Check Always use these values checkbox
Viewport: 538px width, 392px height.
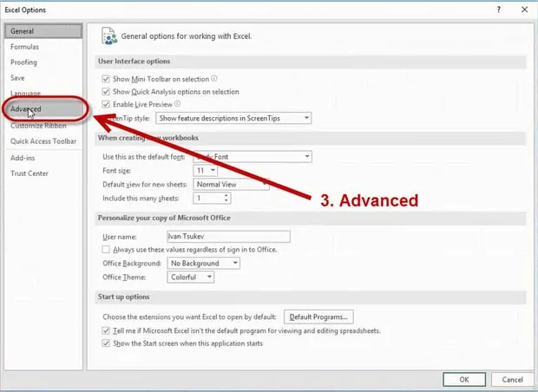(x=106, y=249)
